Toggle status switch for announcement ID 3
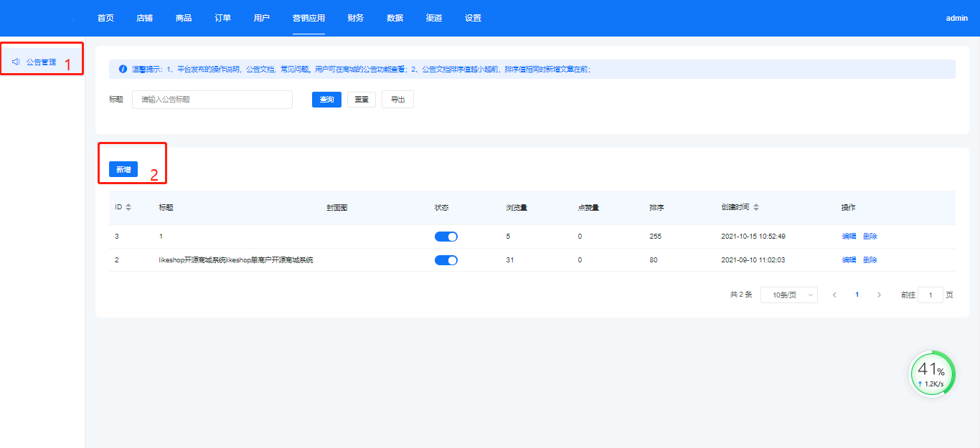This screenshot has height=448, width=980. [446, 237]
